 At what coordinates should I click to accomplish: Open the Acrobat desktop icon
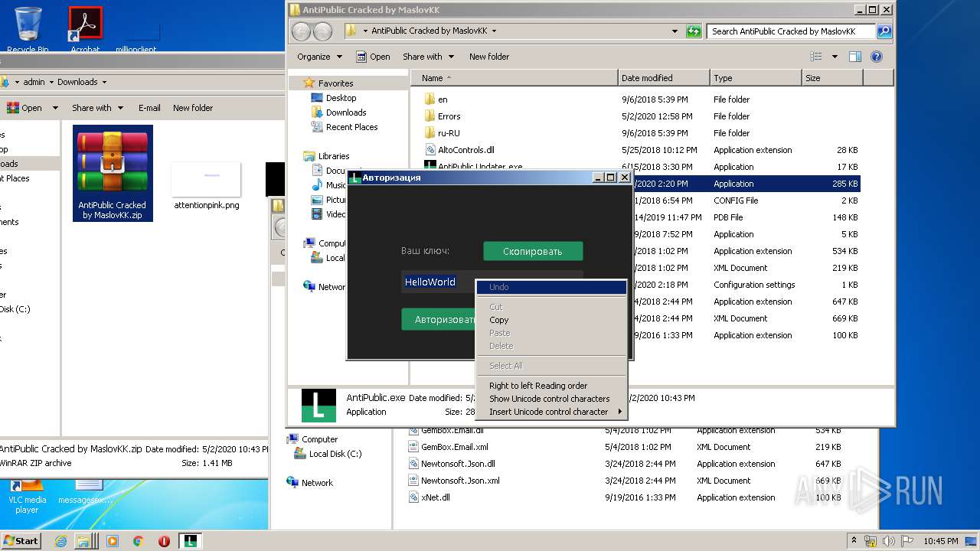coord(85,29)
